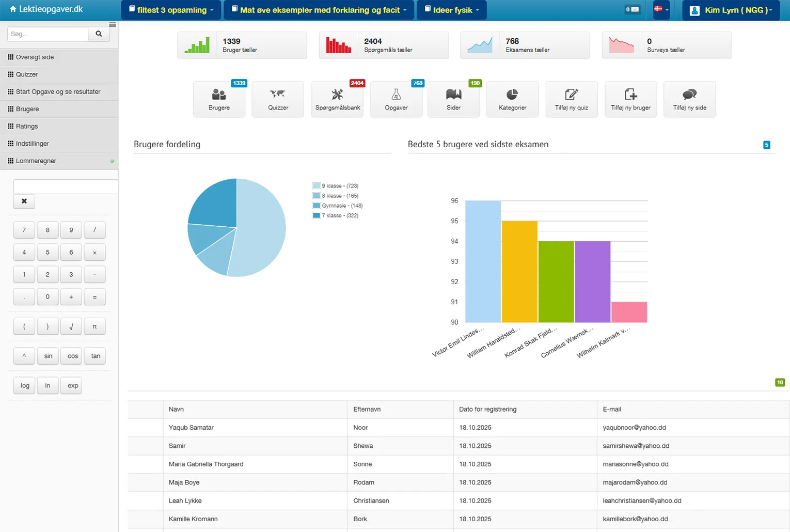Expand the filtest 3 opsamling dropdown
790x532 pixels.
coord(171,10)
